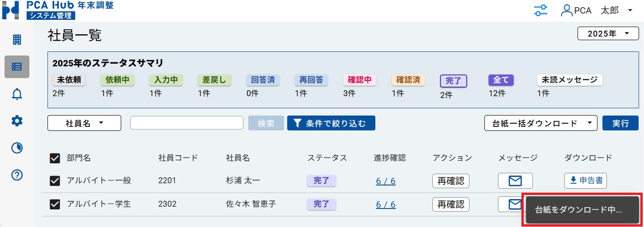Viewport: 644px width, 227px height.
Task: Open the pie chart sidebar icon
Action: pyautogui.click(x=17, y=148)
